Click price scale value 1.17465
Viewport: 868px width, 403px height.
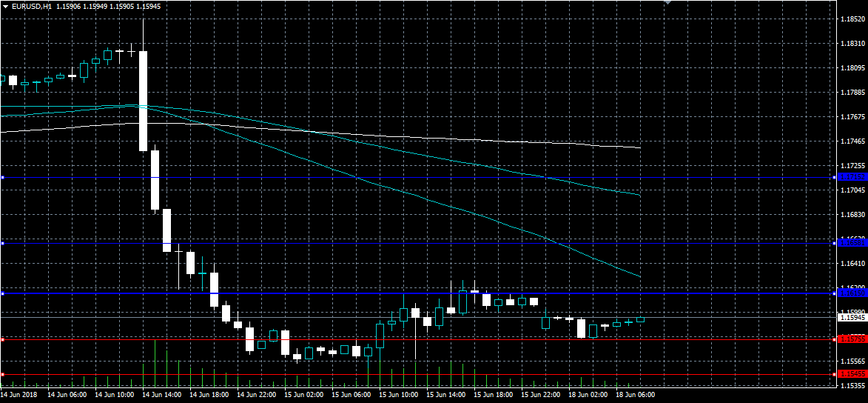pyautogui.click(x=852, y=141)
